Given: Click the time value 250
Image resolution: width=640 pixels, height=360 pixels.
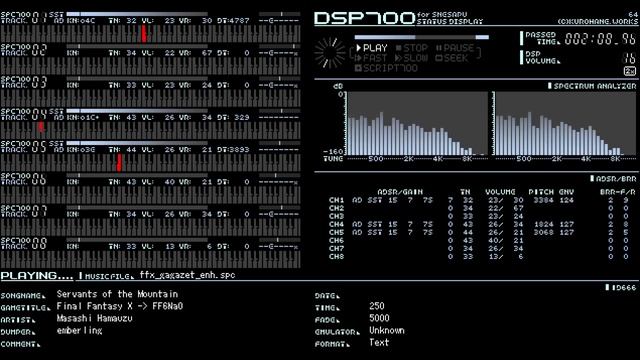Looking at the screenshot, I should 376,306.
